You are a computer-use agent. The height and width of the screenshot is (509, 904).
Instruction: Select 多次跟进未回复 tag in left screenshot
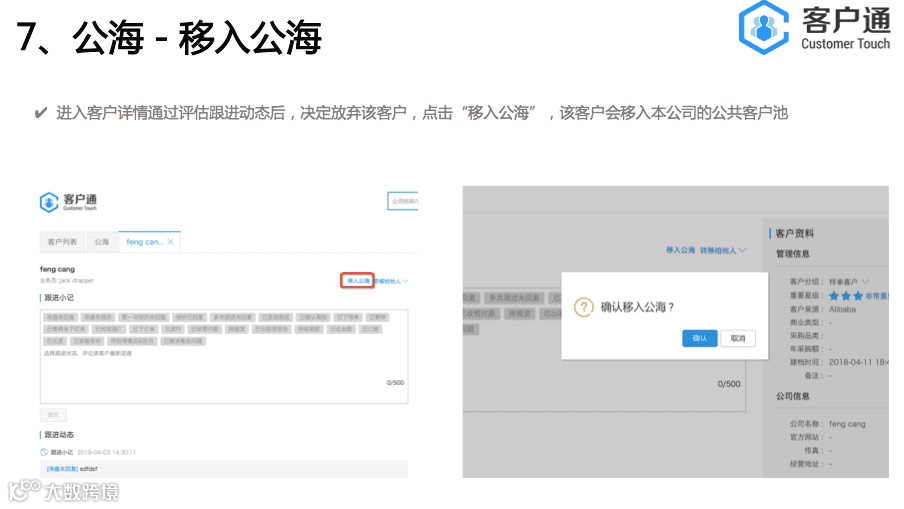click(233, 318)
